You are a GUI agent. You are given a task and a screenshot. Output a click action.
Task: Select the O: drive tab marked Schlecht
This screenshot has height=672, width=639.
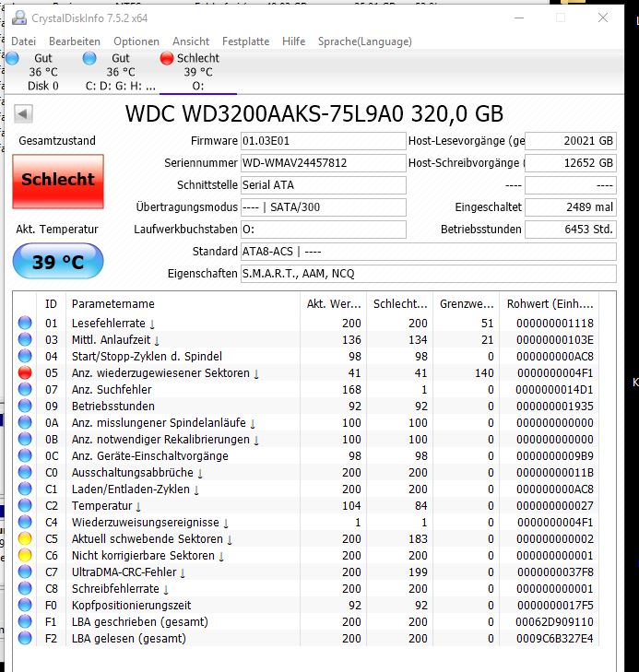(x=198, y=72)
